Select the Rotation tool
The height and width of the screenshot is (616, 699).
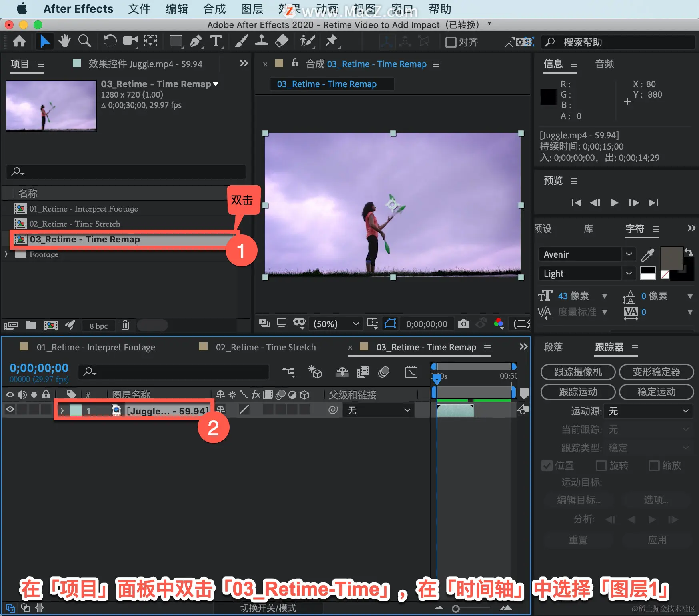click(x=110, y=41)
